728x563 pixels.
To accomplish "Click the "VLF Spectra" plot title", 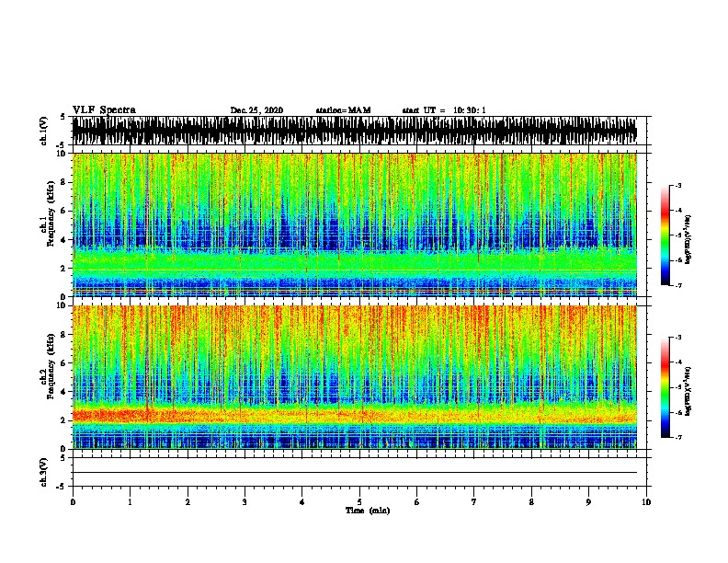I will tap(104, 110).
